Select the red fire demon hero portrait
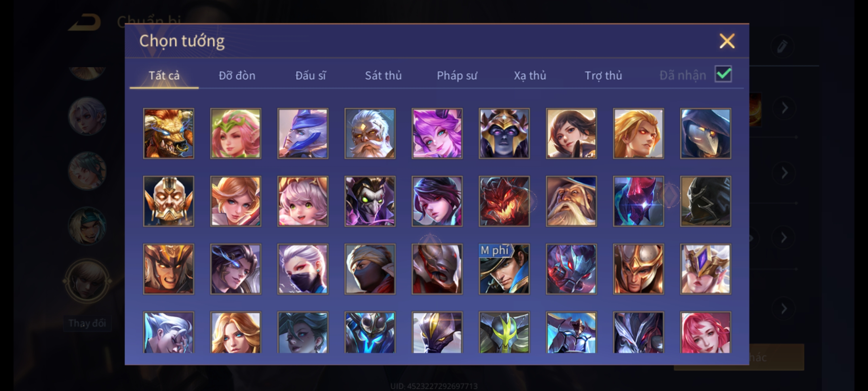 pyautogui.click(x=504, y=201)
